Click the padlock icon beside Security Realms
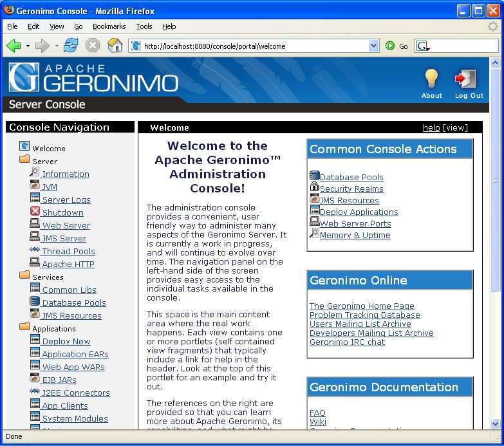 tap(314, 187)
